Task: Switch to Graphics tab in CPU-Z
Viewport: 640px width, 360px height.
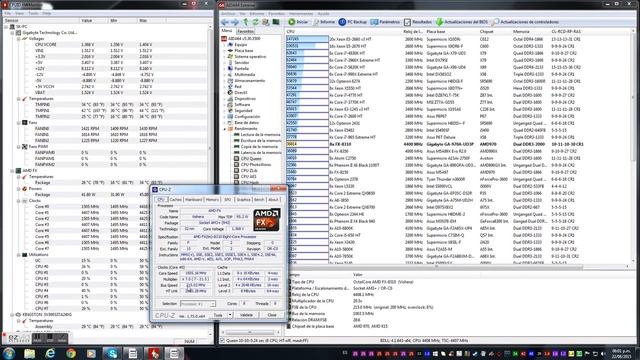Action: (x=243, y=200)
